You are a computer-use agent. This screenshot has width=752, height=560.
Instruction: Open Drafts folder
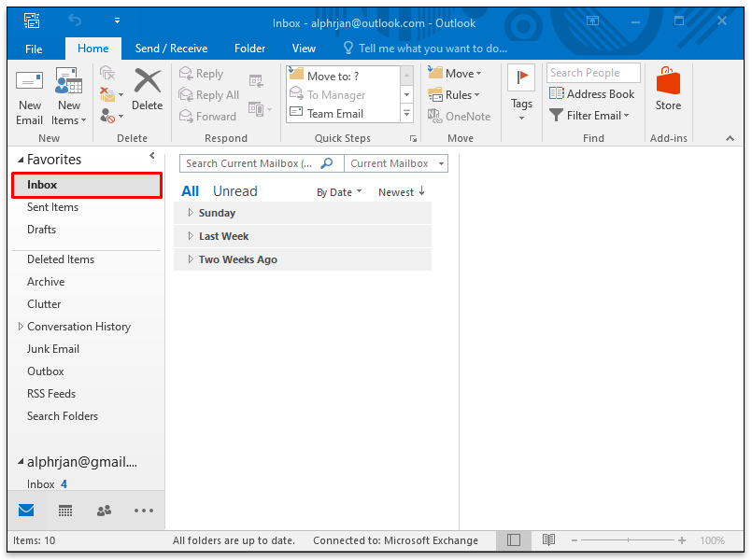pyautogui.click(x=42, y=230)
